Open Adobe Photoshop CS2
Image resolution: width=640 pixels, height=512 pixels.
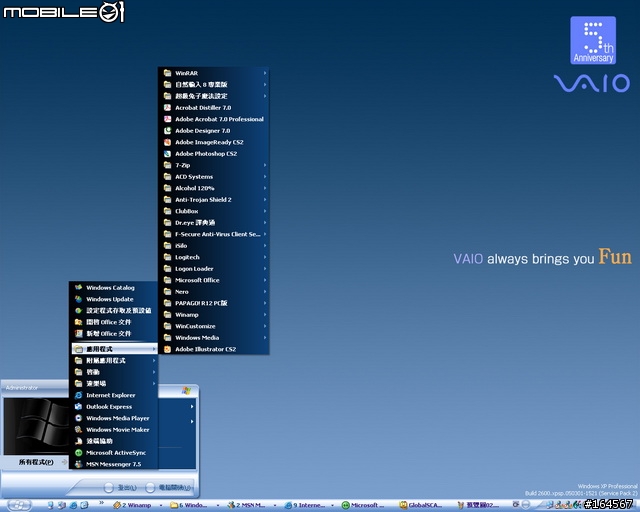213,154
